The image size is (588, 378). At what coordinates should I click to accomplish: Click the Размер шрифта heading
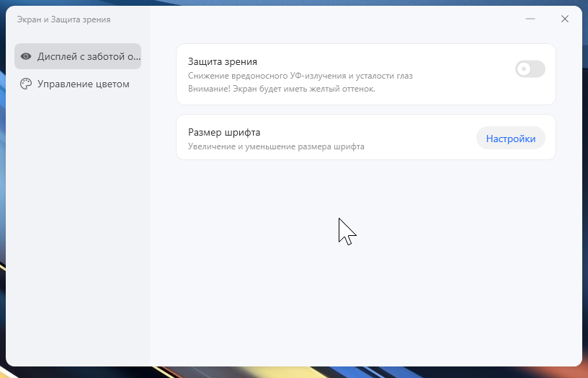click(224, 132)
